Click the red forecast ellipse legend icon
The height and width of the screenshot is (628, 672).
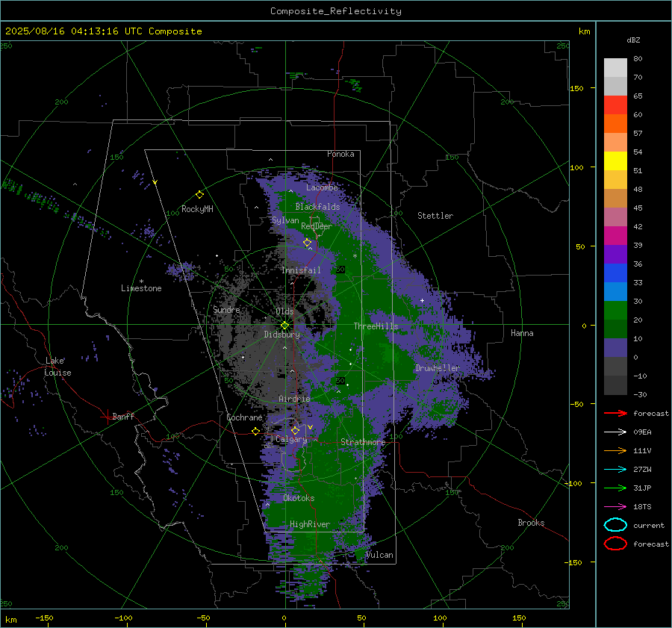click(615, 544)
